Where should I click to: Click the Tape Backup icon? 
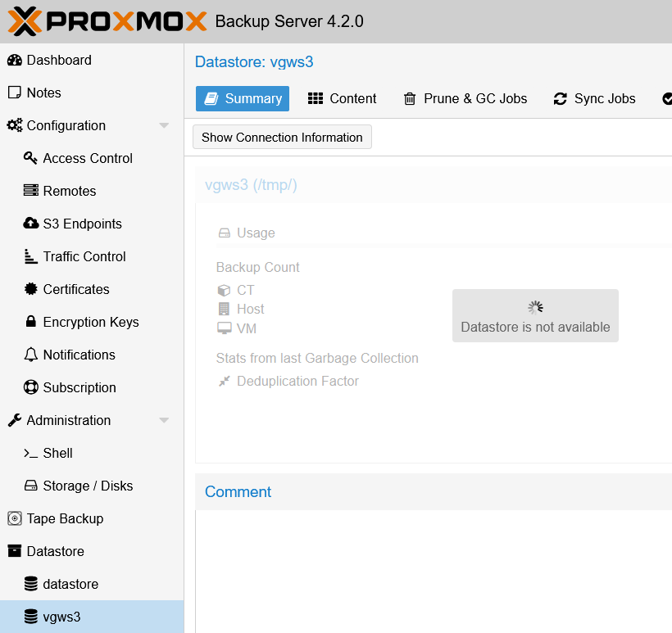15,518
